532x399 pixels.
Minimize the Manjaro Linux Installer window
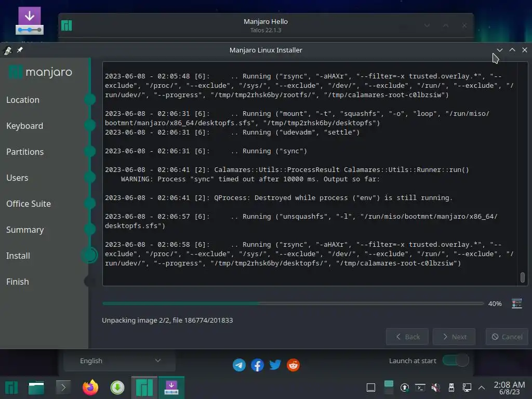click(500, 50)
